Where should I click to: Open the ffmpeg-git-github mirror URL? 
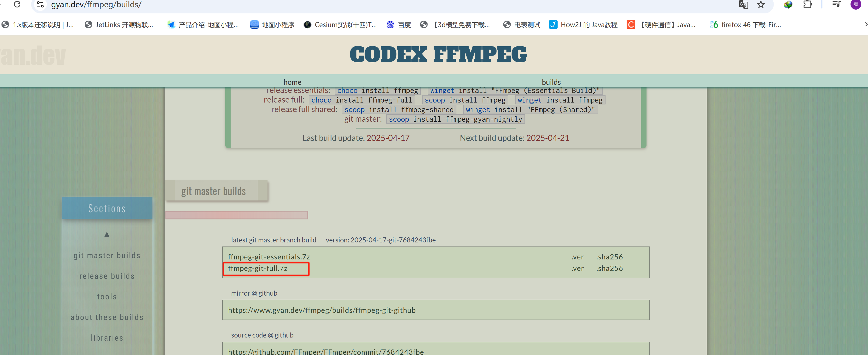click(321, 310)
